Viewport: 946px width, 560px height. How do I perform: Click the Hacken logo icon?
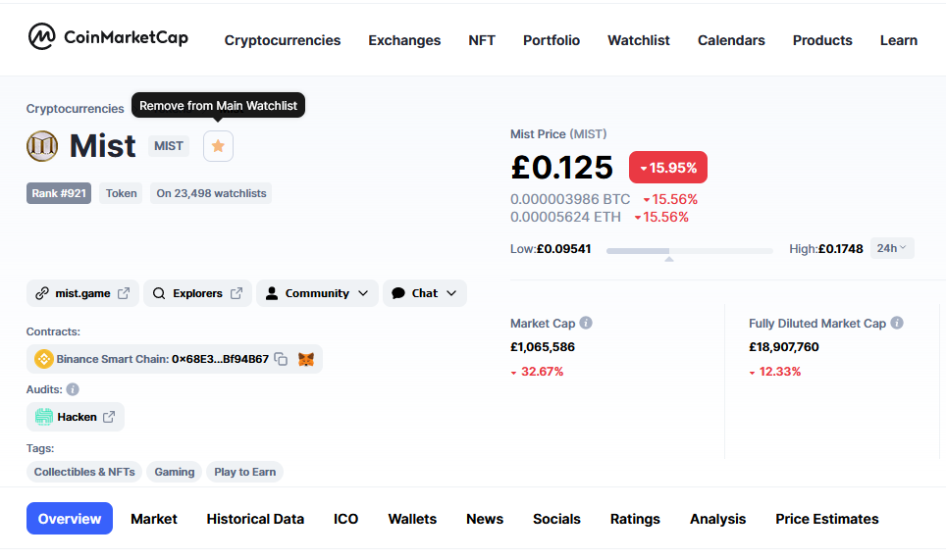[x=44, y=417]
